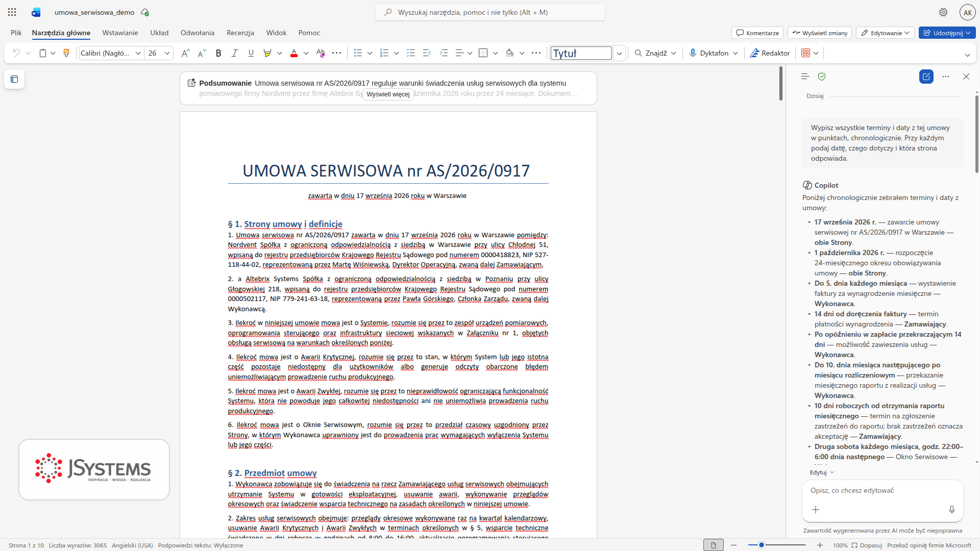Image resolution: width=980 pixels, height=551 pixels.
Task: Undo the last action
Action: [x=16, y=53]
